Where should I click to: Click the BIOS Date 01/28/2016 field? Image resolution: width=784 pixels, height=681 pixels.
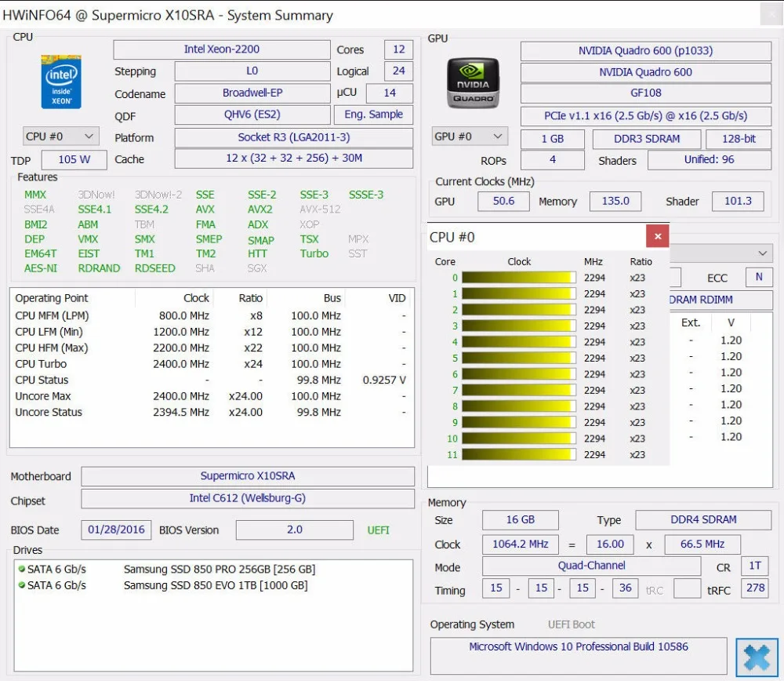116,530
